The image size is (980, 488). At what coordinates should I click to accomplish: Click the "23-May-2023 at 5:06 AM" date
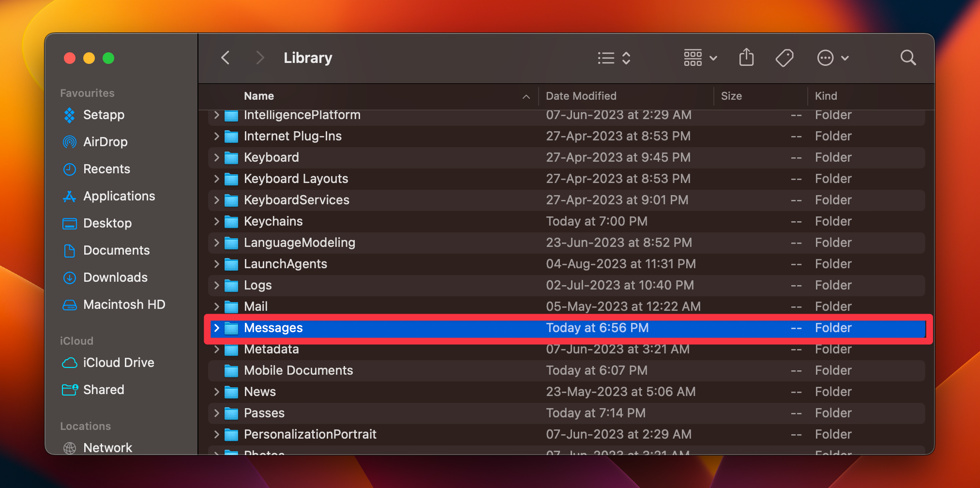click(621, 392)
